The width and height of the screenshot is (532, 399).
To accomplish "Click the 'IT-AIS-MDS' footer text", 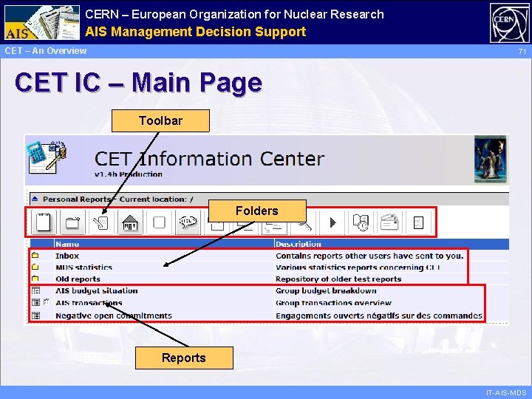I will click(x=506, y=392).
